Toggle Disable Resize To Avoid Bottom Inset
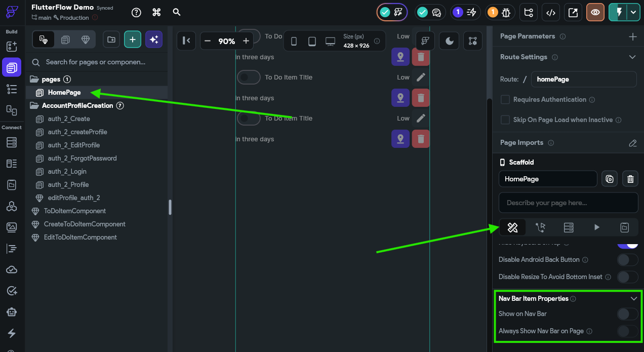Viewport: 644px width, 352px height. [627, 277]
